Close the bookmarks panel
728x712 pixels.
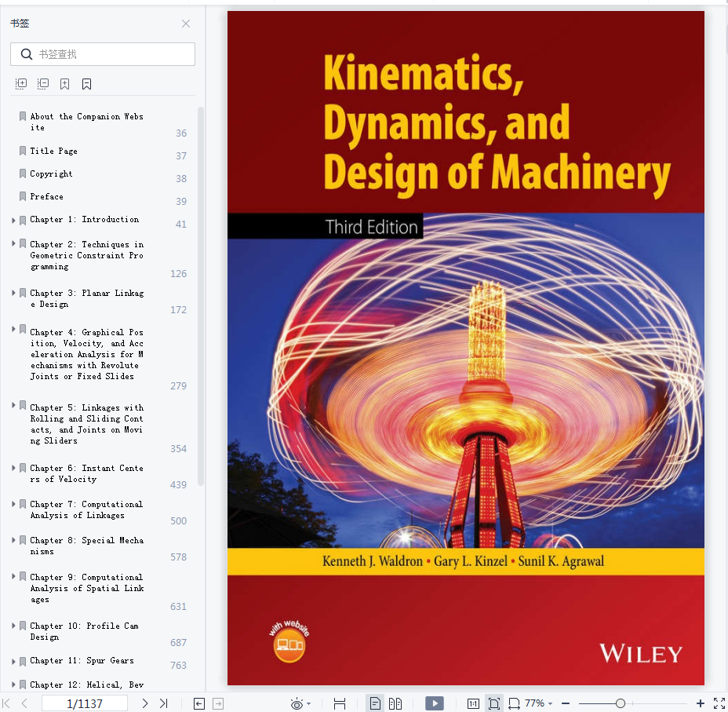(186, 24)
